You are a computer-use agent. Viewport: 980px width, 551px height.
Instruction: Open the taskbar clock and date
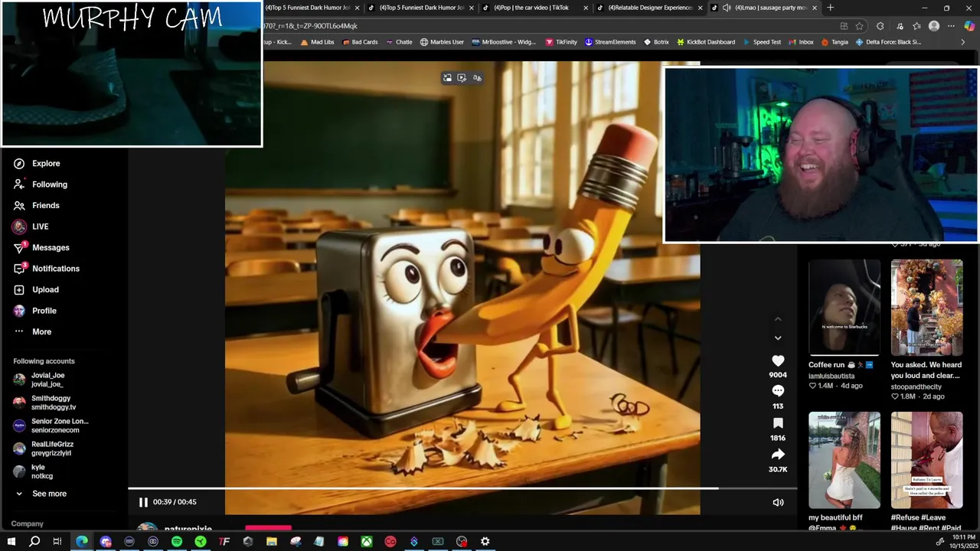click(963, 542)
